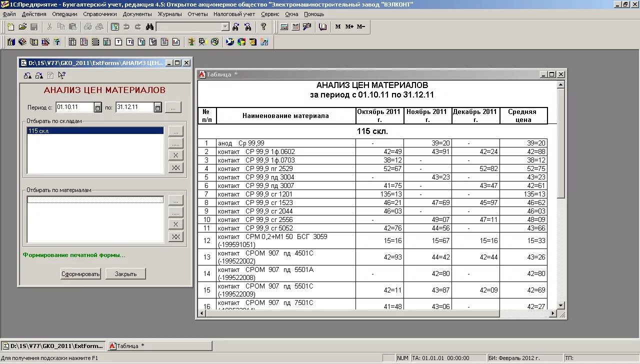
Task: Click the first restore-position icon in form toolbar
Action: pos(27,75)
